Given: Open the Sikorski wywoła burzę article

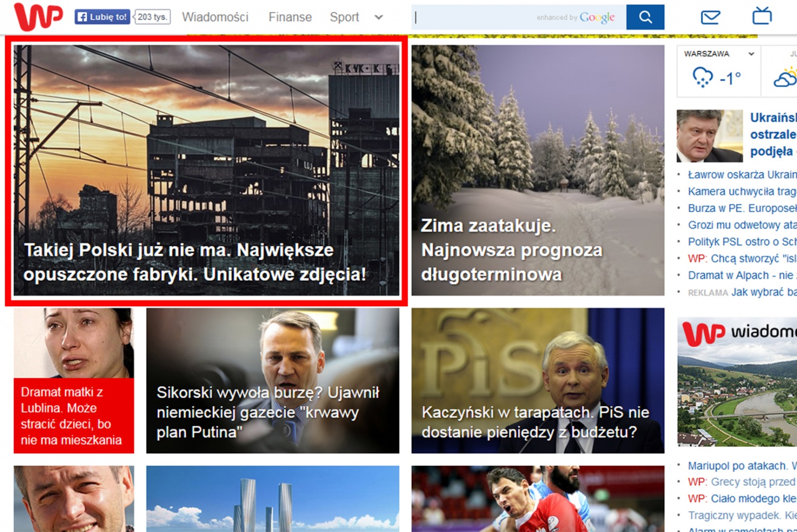Looking at the screenshot, I should (273, 381).
